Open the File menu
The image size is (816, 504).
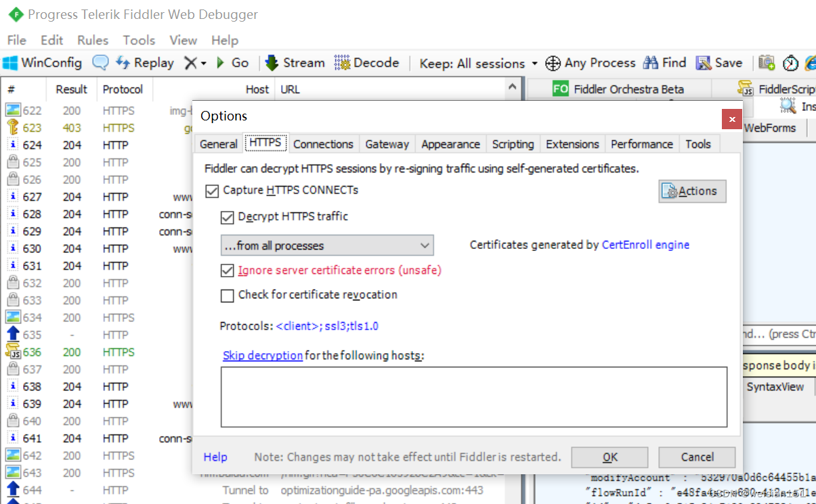[17, 40]
